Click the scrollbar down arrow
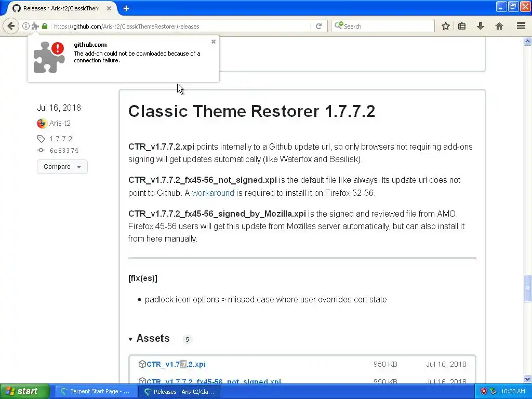This screenshot has width=532, height=399. (527, 379)
